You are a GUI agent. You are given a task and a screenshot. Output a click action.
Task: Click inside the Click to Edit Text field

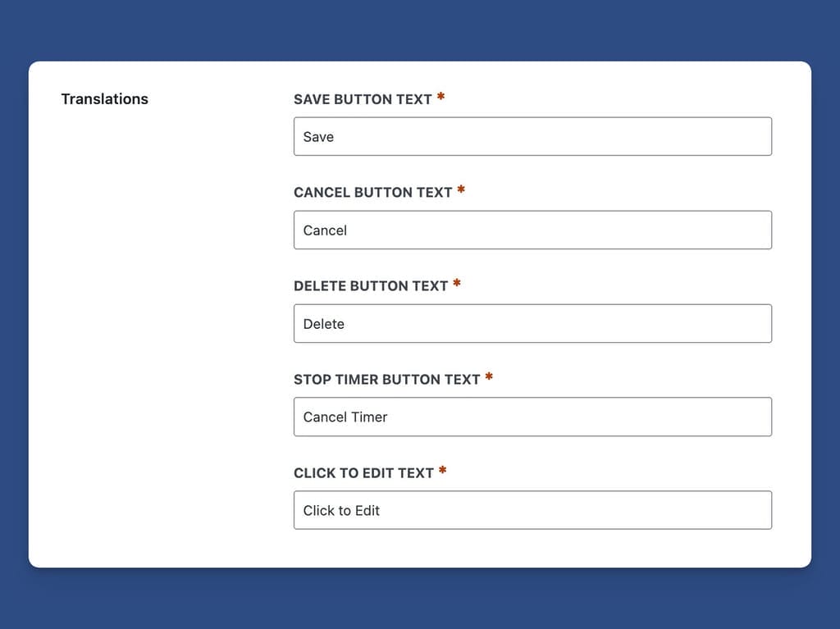[x=533, y=510]
